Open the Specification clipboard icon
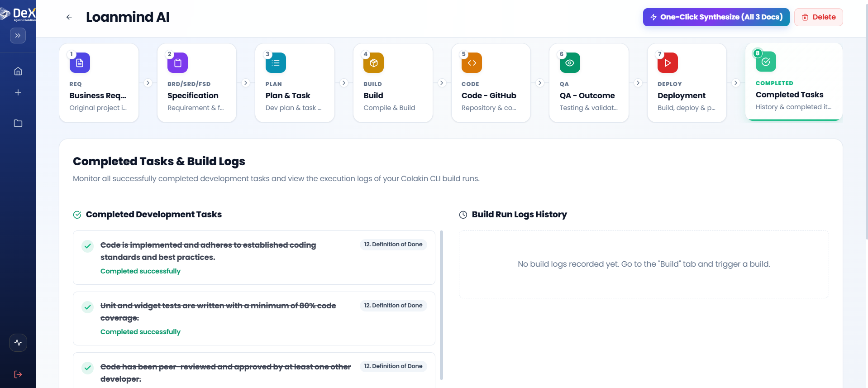This screenshot has width=868, height=388. coord(178,63)
